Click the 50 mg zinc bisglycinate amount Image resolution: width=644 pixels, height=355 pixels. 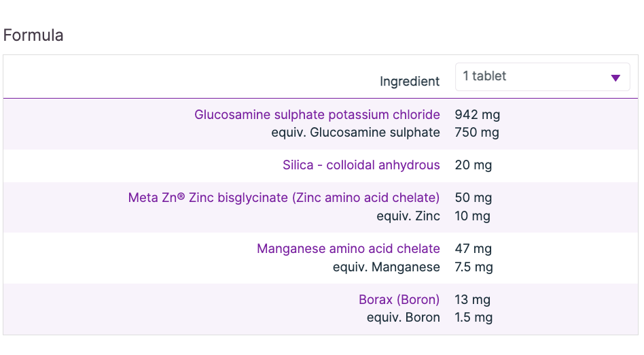click(473, 198)
